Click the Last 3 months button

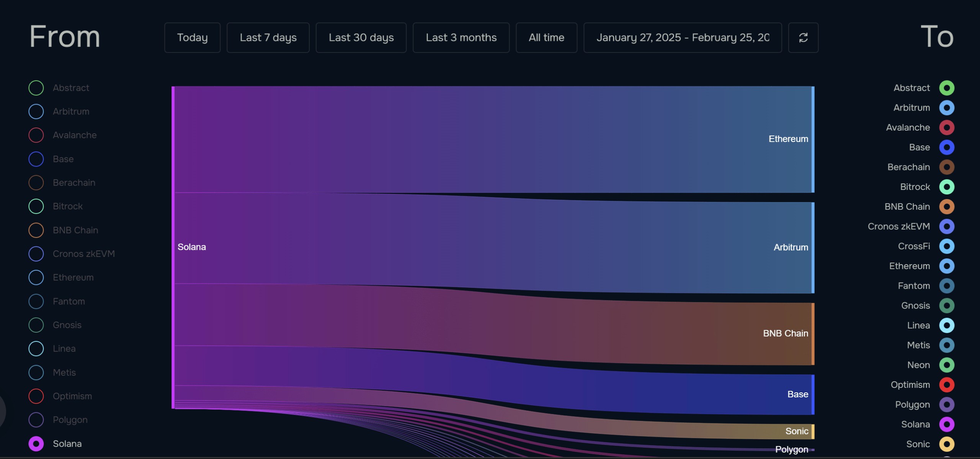click(461, 38)
